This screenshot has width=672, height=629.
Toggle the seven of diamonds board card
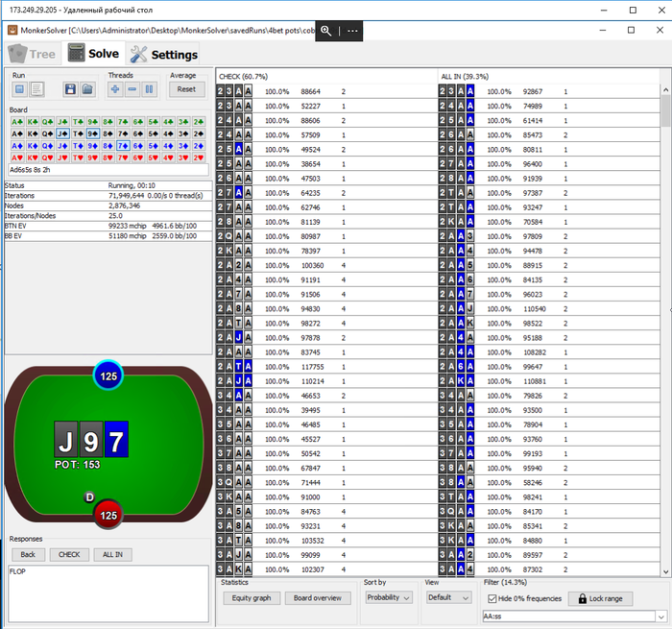tap(123, 146)
